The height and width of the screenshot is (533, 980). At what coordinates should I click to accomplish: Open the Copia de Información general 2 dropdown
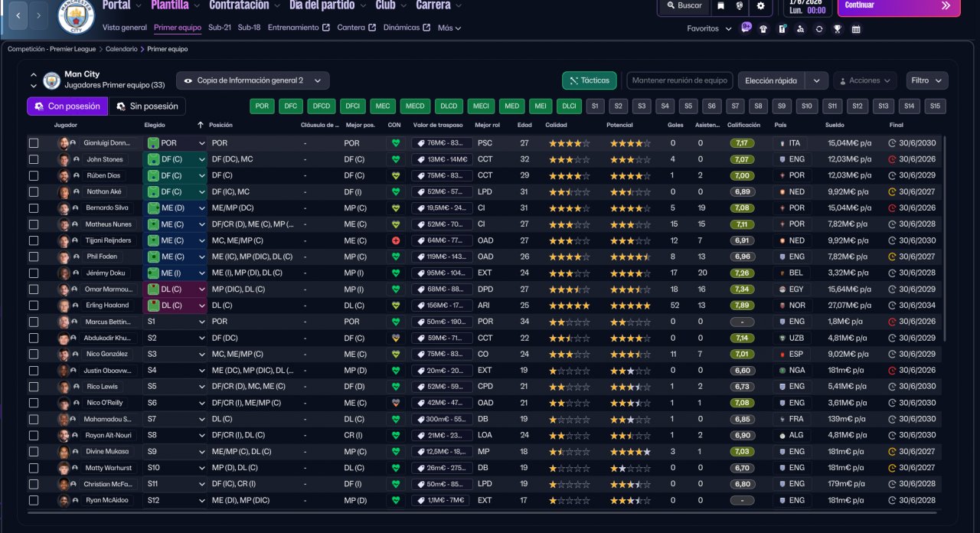pyautogui.click(x=253, y=80)
